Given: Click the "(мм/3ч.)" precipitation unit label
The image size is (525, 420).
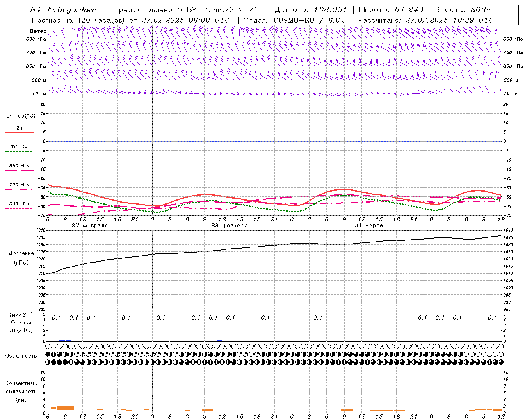Looking at the screenshot, I should 21,315.
